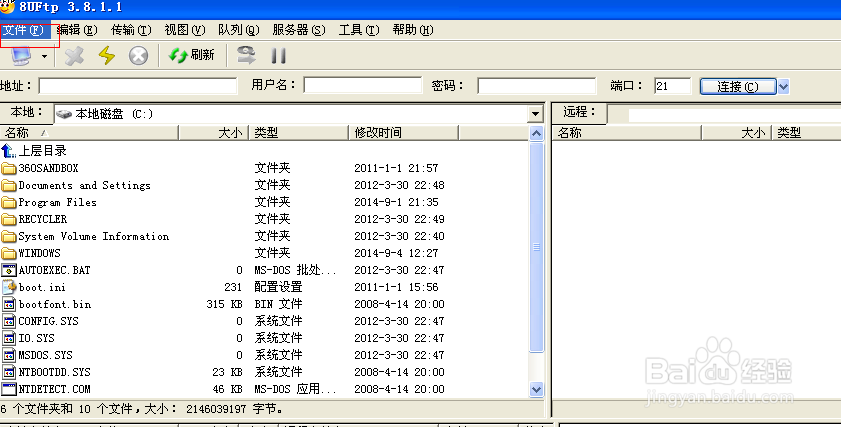Select the IO.SYS file icon

9,338
